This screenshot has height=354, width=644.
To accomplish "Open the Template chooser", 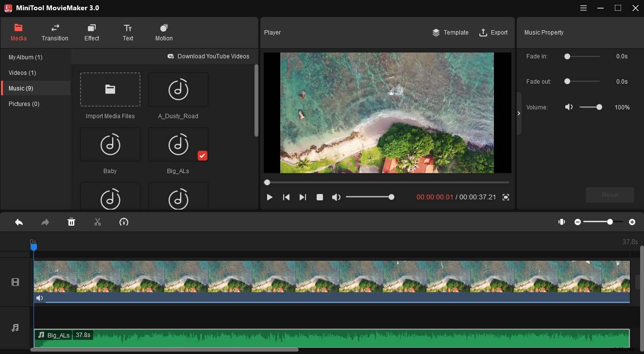I will tap(450, 33).
